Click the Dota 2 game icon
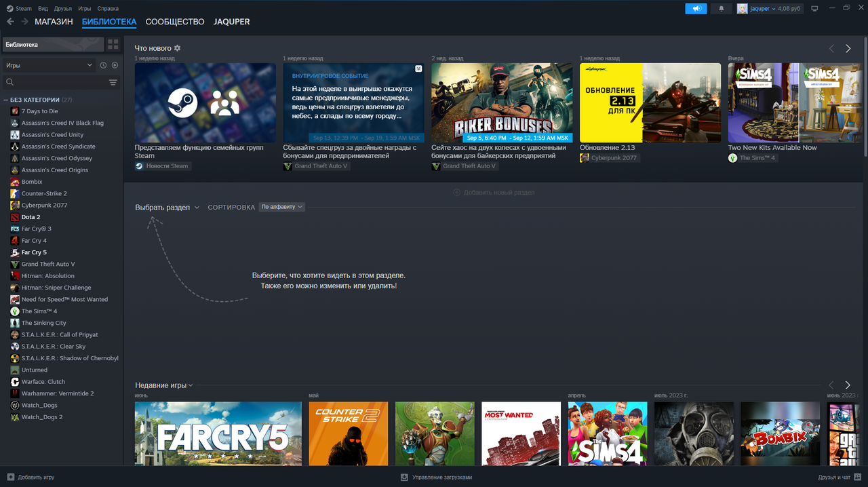 tap(15, 217)
